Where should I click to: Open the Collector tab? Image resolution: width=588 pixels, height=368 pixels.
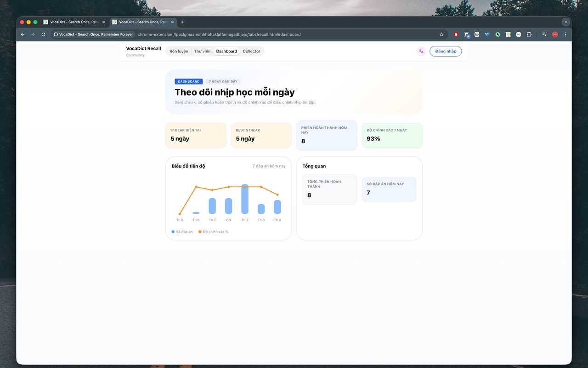click(251, 52)
